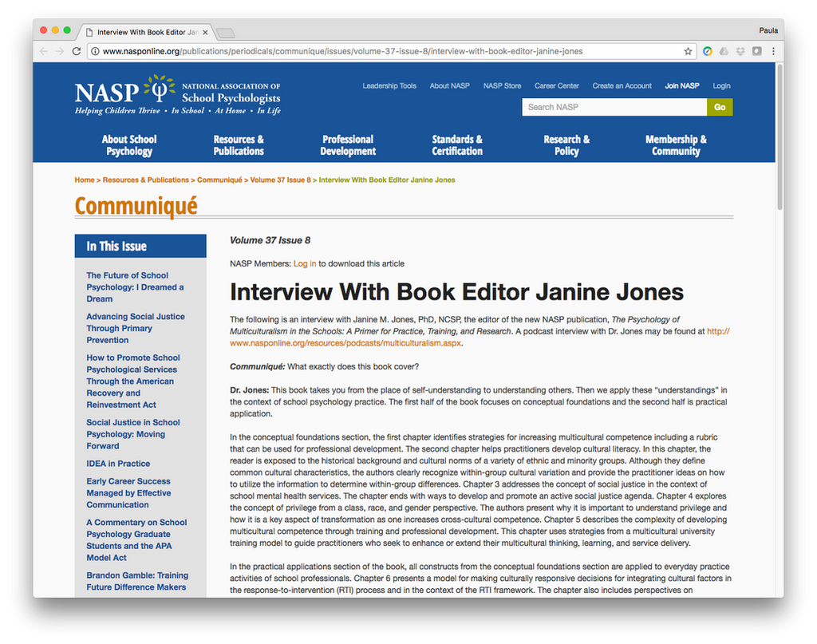This screenshot has width=817, height=644.
Task: Open Career Center link
Action: 556,85
